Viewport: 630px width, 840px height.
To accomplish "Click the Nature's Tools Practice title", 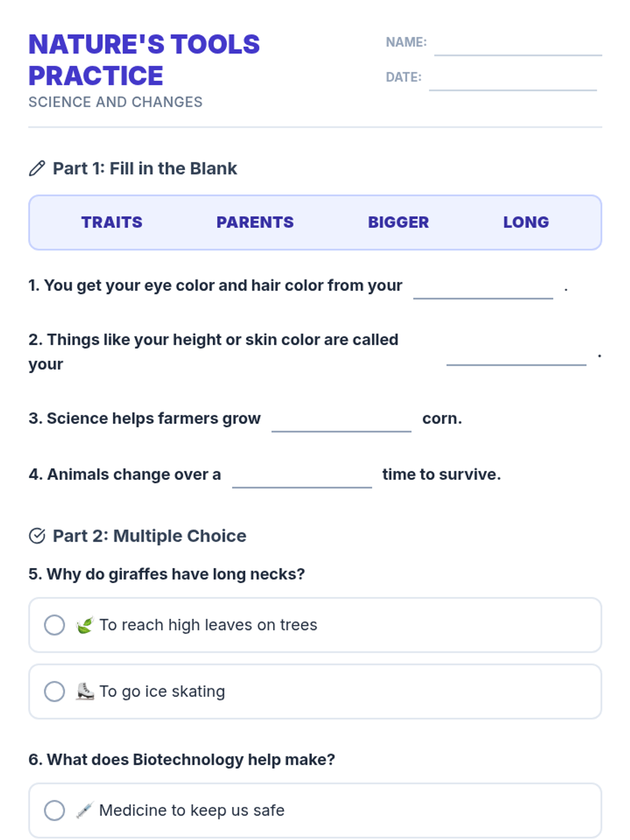I will tap(144, 60).
